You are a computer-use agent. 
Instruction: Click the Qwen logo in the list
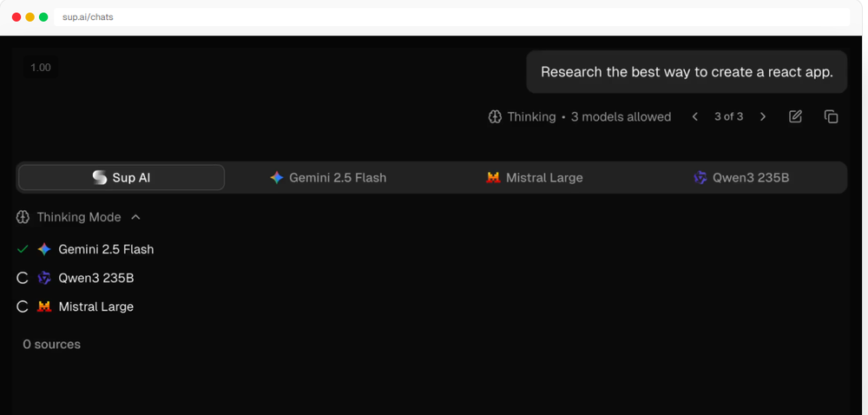[44, 278]
